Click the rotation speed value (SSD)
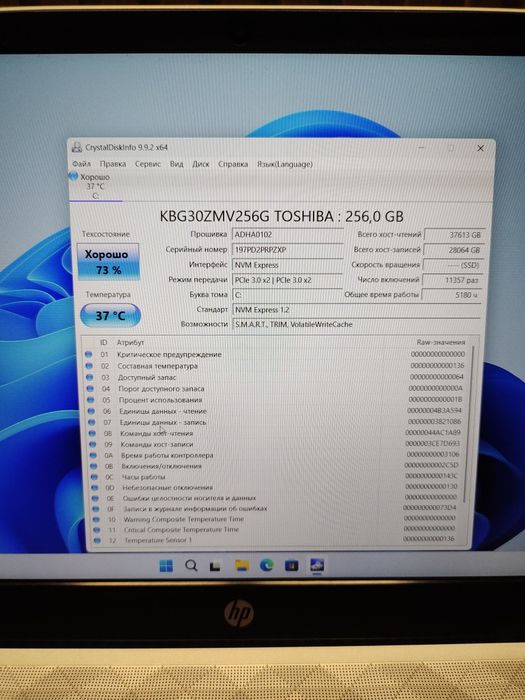525x700 pixels. click(452, 265)
